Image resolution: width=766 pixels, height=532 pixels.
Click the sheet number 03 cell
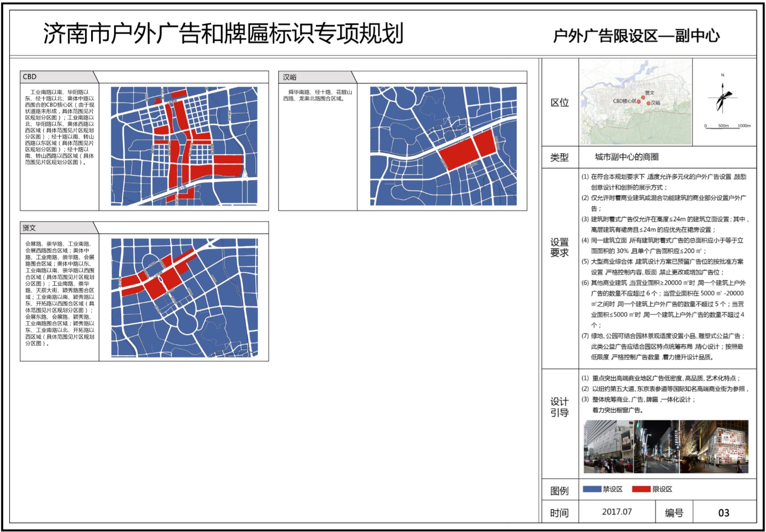724,513
